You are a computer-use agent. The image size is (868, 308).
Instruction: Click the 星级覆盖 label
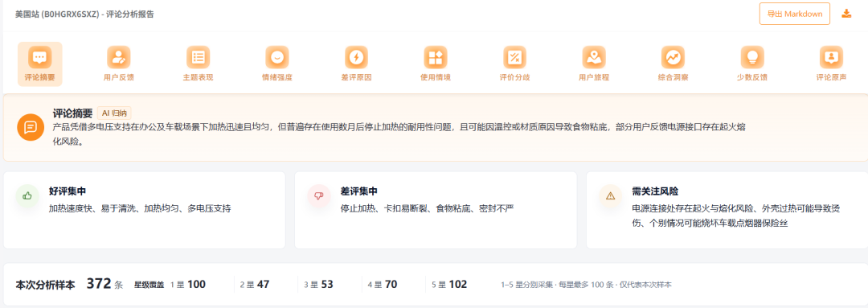149,285
